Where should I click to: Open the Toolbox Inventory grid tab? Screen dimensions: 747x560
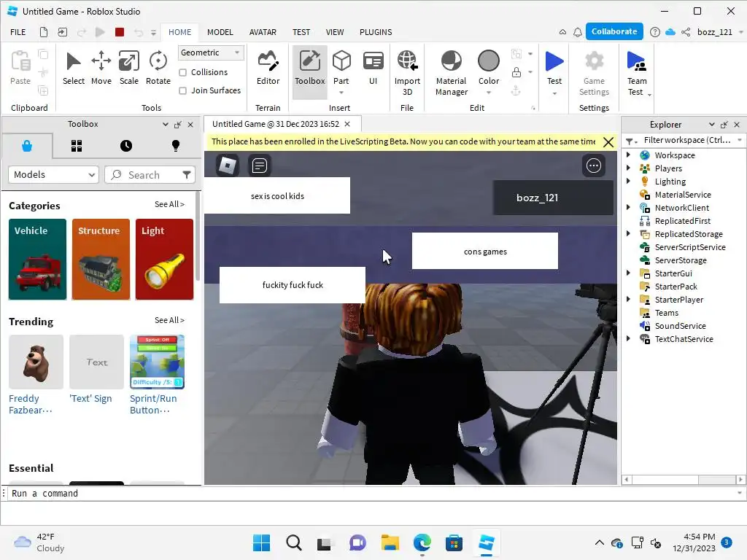[x=77, y=146]
